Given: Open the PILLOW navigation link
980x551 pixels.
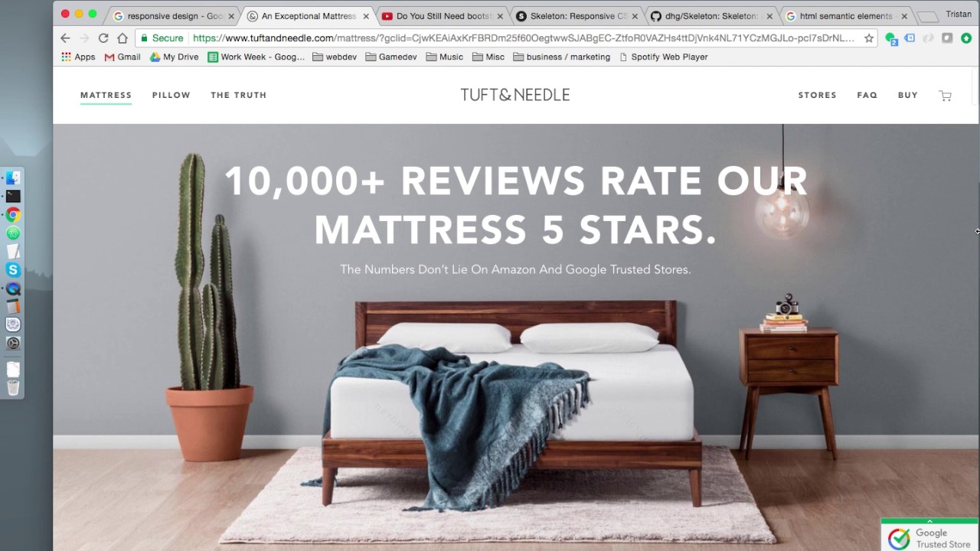Looking at the screenshot, I should pos(171,95).
